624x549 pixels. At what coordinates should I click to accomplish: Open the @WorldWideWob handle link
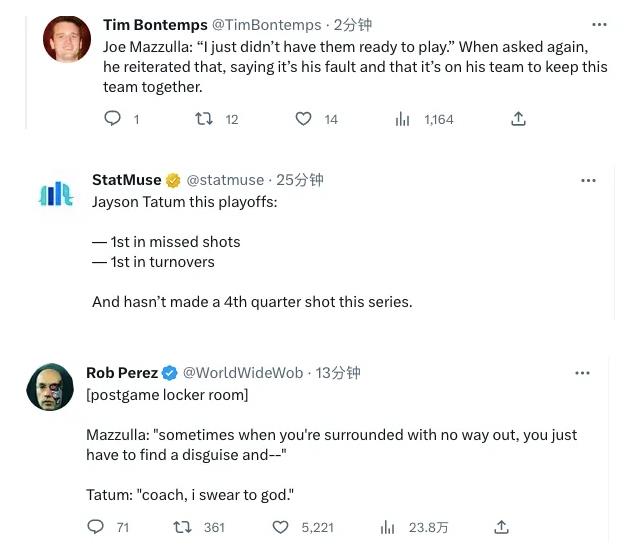(x=243, y=372)
